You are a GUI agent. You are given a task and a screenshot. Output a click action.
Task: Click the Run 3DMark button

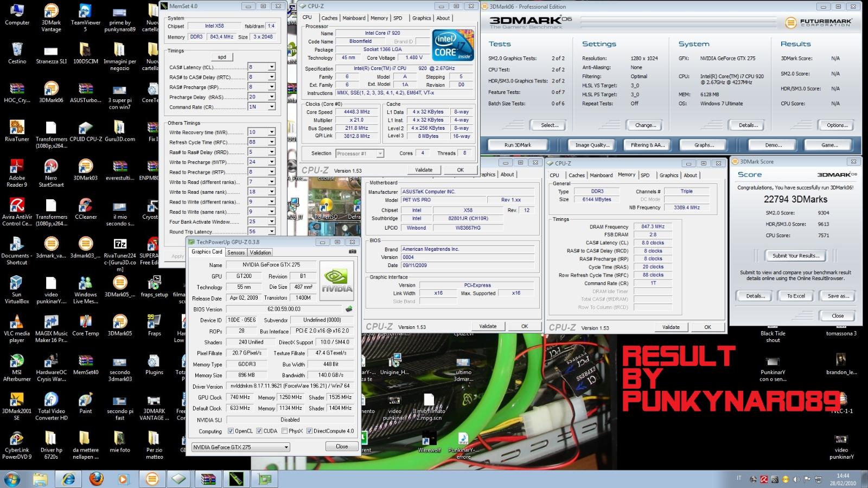pyautogui.click(x=518, y=145)
